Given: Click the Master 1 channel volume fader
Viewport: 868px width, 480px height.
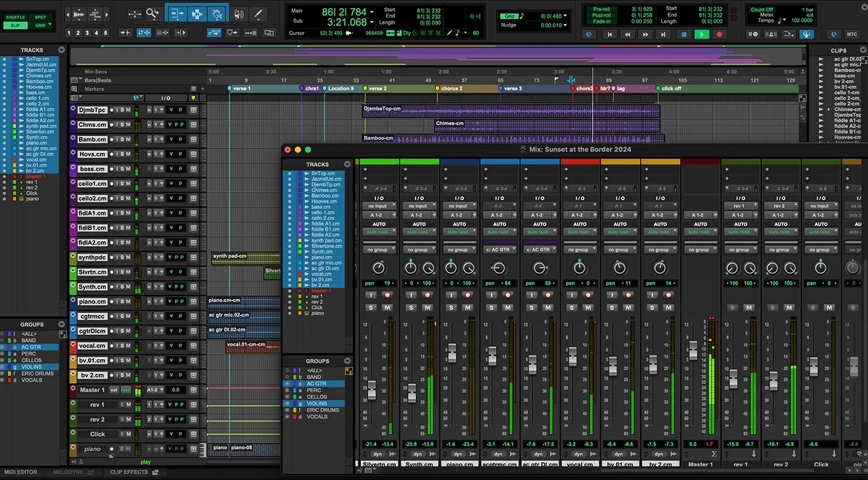Looking at the screenshot, I should [x=693, y=351].
